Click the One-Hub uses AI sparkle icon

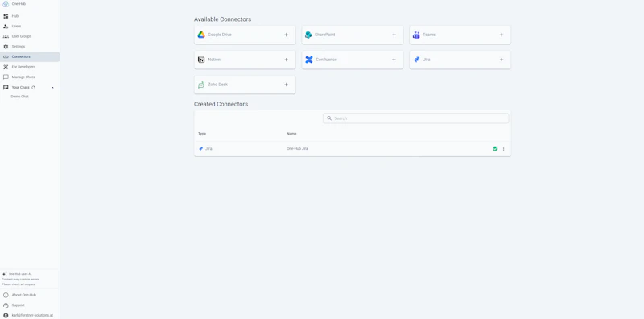(x=5, y=274)
